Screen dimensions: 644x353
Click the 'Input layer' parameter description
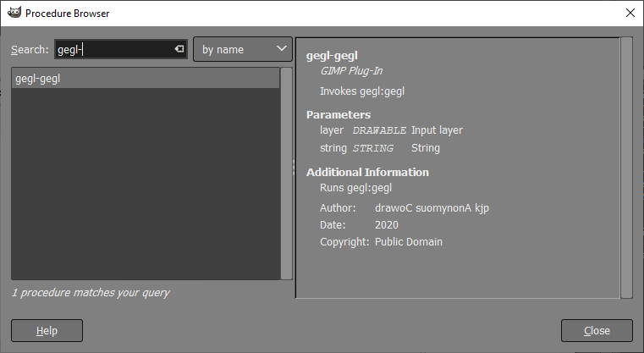pos(437,130)
